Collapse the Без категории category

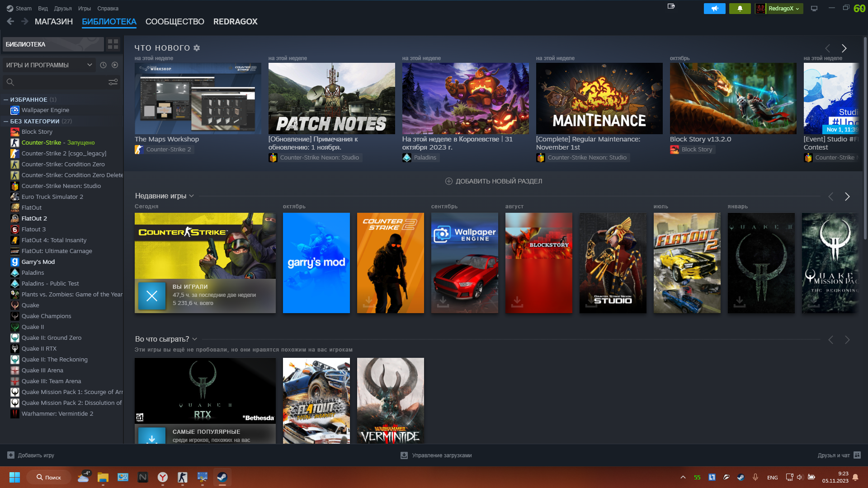(x=6, y=122)
